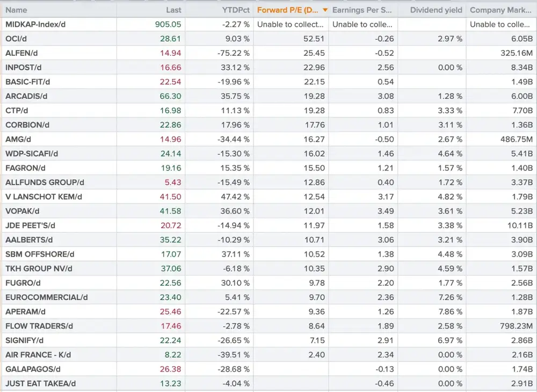This screenshot has width=537, height=392.
Task: Click APERAM dividend yield 7.86 %
Action: click(450, 312)
